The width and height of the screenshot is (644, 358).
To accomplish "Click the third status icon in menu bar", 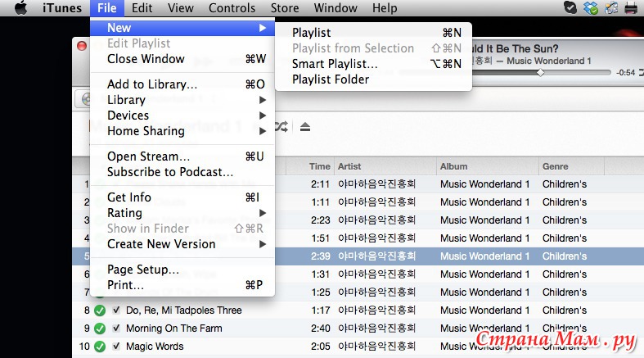I will click(611, 8).
